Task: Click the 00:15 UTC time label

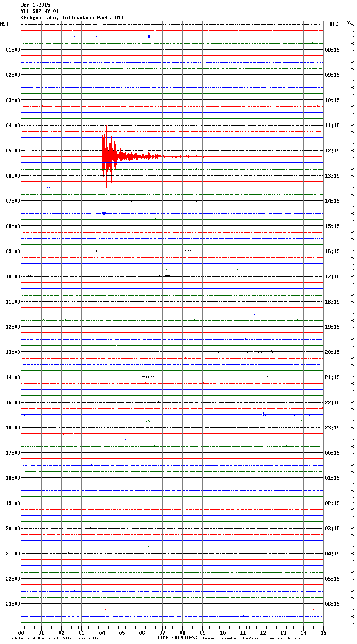Action: point(332,453)
